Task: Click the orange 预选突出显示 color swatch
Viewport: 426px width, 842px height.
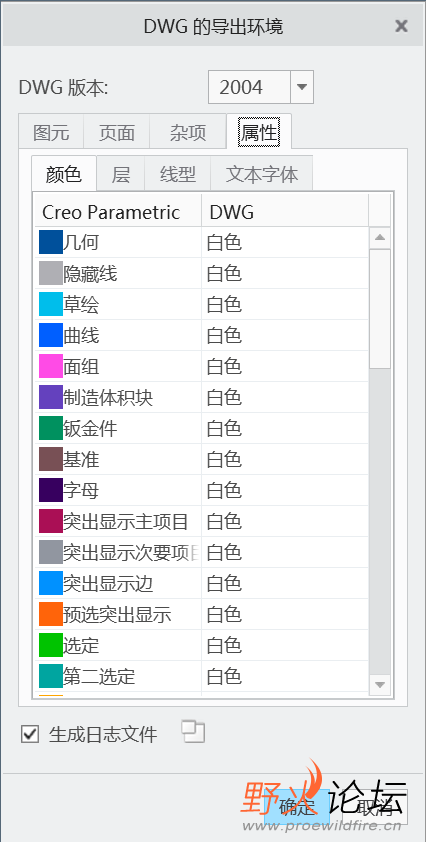Action: point(51,614)
